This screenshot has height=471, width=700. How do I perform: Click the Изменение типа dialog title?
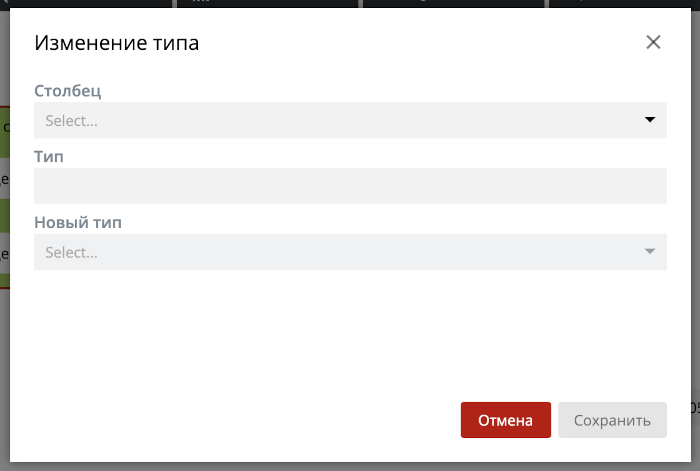click(117, 43)
